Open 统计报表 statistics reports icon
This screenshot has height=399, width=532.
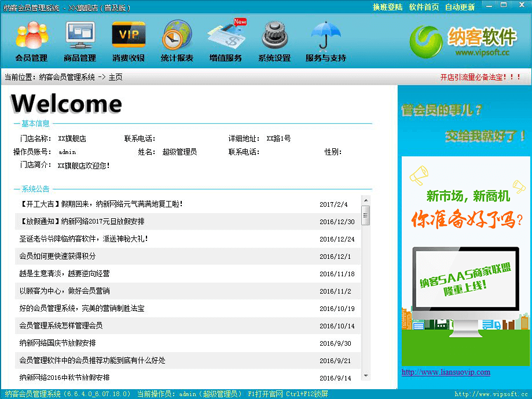(x=177, y=41)
